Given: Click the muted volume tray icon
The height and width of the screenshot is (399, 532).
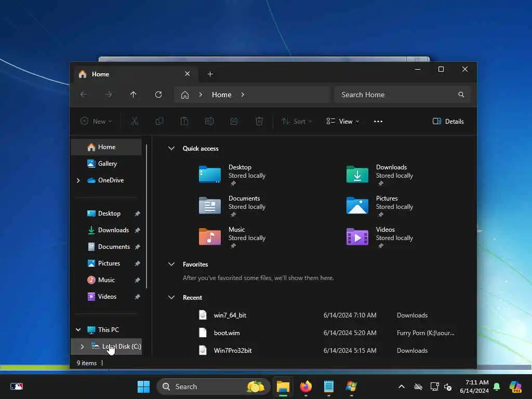Looking at the screenshot, I should coord(448,387).
